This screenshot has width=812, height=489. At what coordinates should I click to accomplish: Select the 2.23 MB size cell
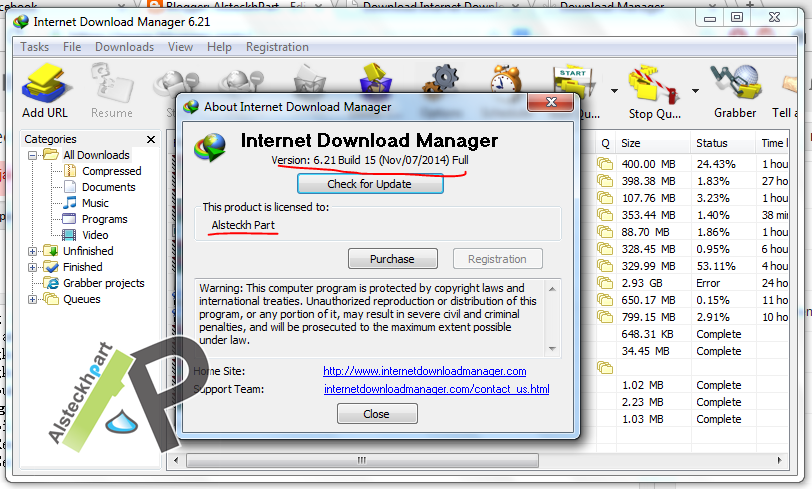pyautogui.click(x=643, y=402)
